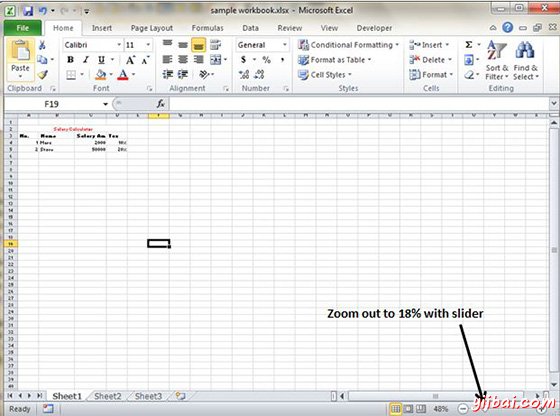Screen dimensions: 560x416
Task: Click Increase Font Size icon
Action: pyautogui.click(x=130, y=60)
